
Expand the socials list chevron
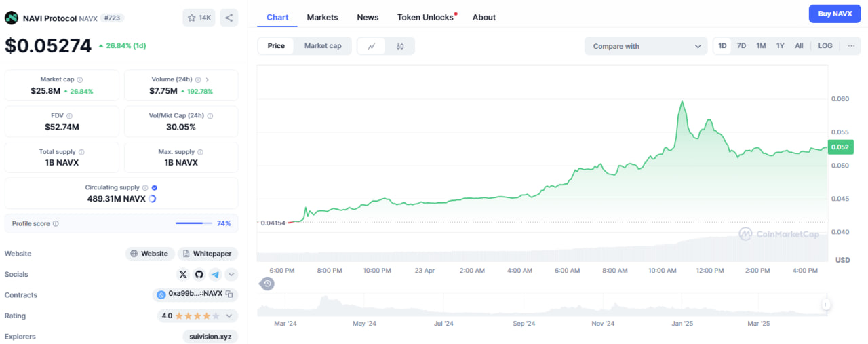click(x=231, y=275)
